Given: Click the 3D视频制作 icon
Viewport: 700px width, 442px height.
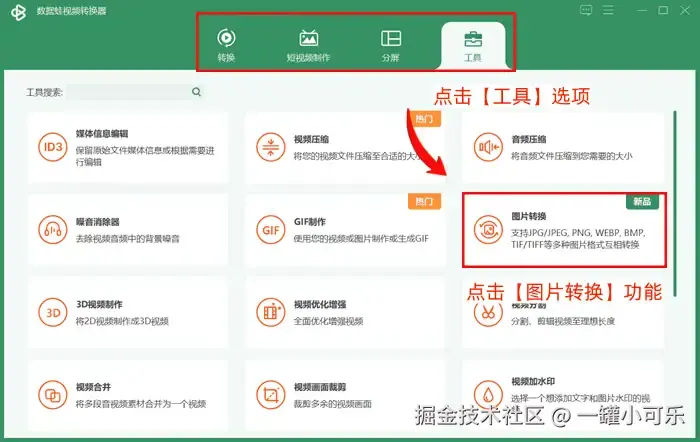Looking at the screenshot, I should coord(53,313).
